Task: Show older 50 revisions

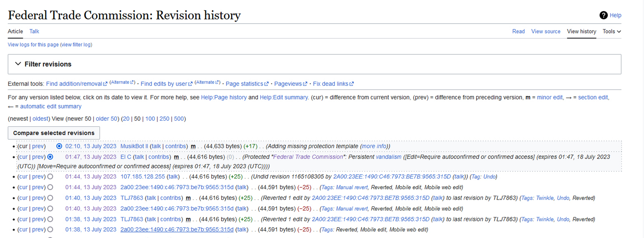Action: (106, 119)
